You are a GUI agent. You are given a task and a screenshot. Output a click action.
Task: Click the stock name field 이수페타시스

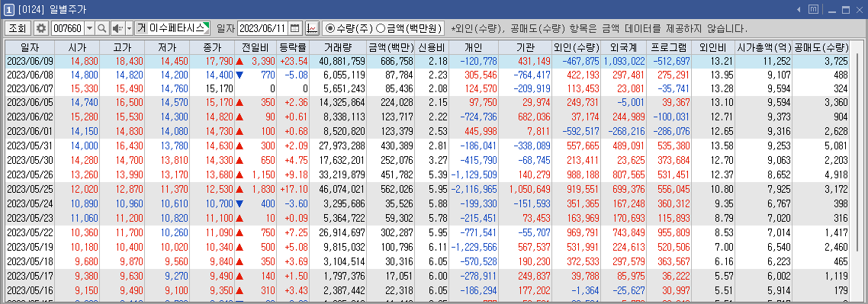(178, 27)
